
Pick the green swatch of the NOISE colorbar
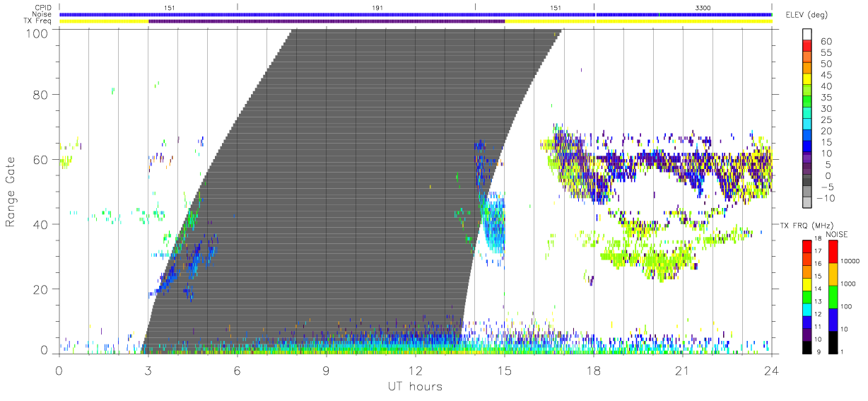(832, 296)
